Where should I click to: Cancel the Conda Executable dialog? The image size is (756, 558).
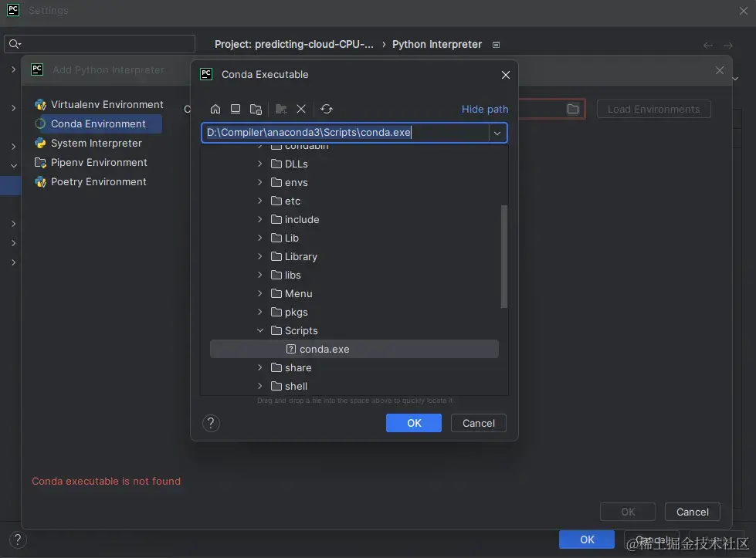tap(478, 423)
